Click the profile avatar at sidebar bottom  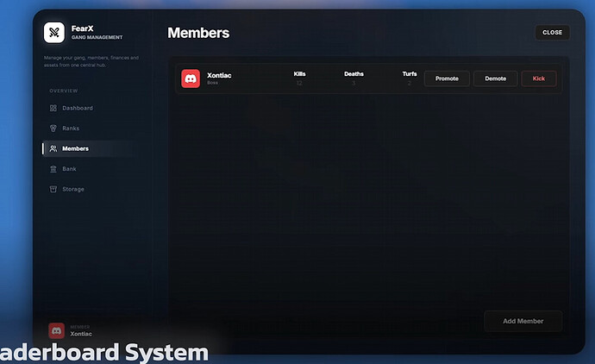56,329
